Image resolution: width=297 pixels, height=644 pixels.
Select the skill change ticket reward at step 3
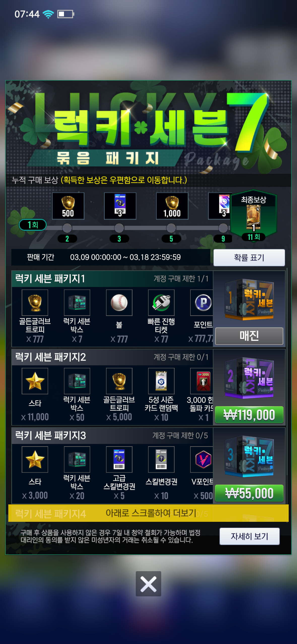(x=120, y=206)
